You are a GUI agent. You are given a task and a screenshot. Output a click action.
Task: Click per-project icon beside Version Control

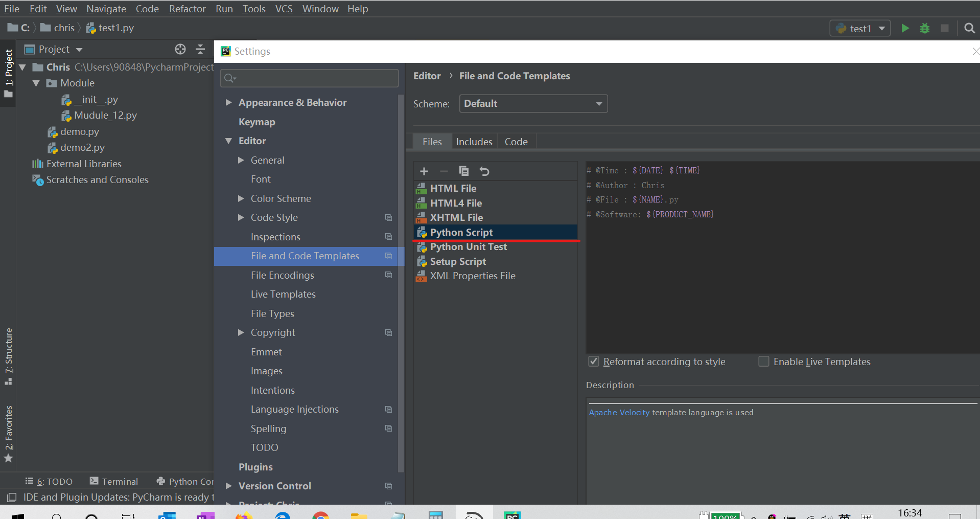click(x=388, y=486)
